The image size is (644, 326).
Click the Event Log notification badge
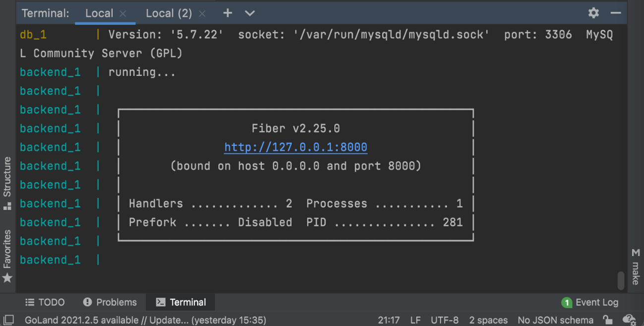point(566,302)
